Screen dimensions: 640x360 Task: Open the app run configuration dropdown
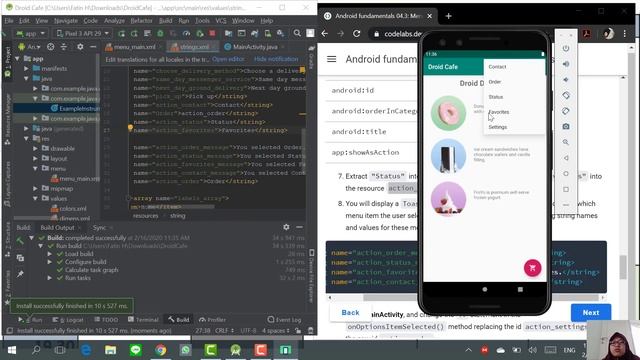[30, 33]
